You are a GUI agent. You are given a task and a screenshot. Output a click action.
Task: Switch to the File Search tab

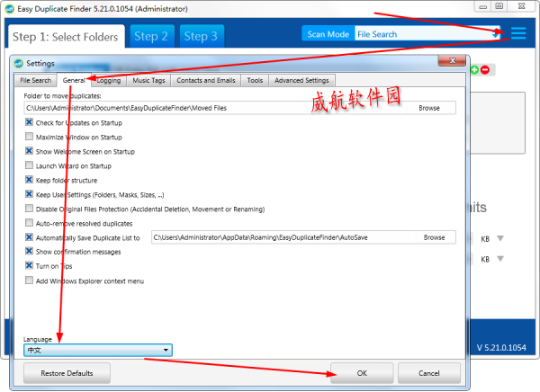[35, 81]
